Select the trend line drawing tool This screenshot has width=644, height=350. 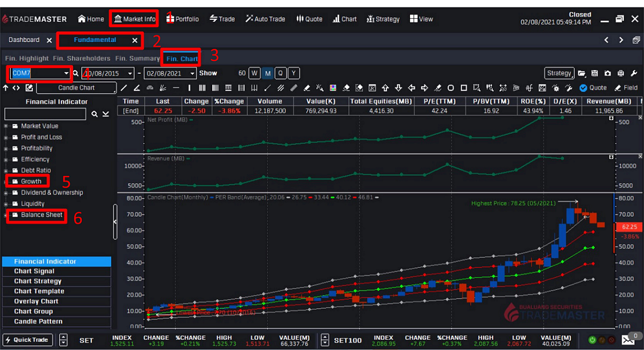[124, 88]
